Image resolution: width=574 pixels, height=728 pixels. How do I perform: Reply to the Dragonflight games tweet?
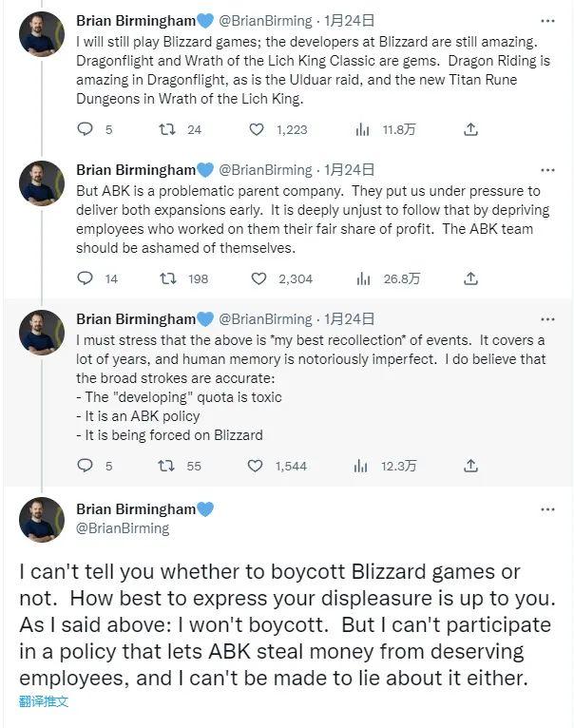(85, 129)
